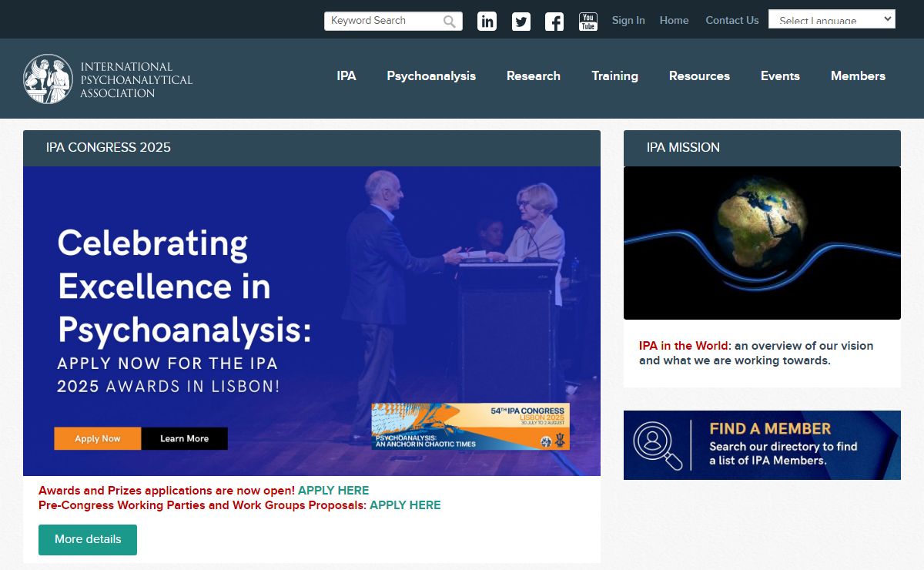Open the Select Language dropdown

[x=832, y=19]
